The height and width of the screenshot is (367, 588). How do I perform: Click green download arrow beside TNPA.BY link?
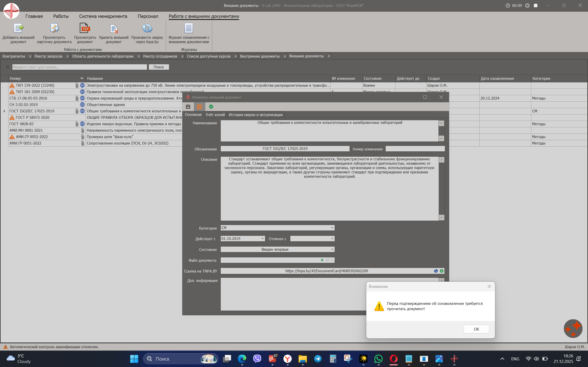point(441,271)
